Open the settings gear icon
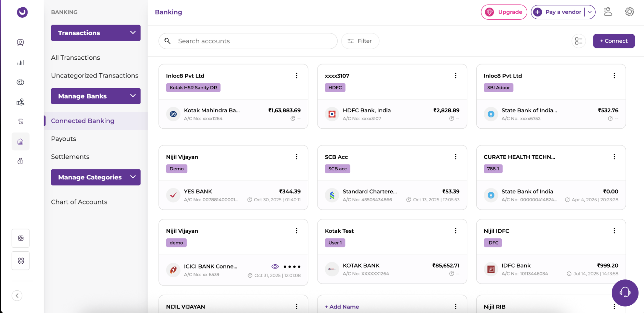The width and height of the screenshot is (644, 313). point(629,12)
